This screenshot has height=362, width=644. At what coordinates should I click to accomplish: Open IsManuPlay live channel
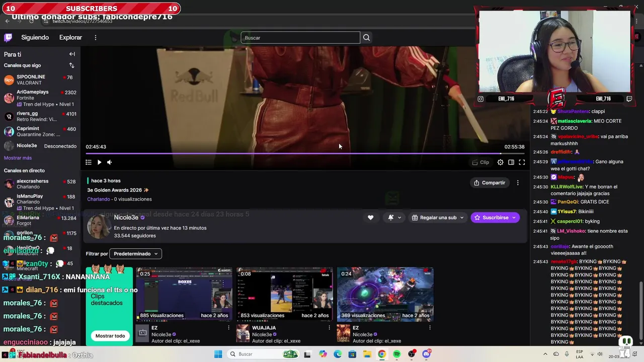[40, 202]
